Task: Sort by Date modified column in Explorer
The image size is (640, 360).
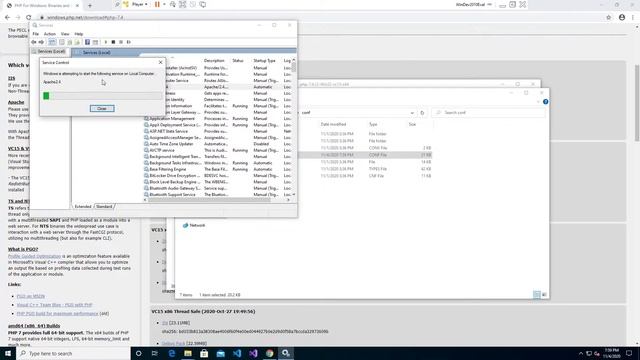Action: tap(333, 124)
